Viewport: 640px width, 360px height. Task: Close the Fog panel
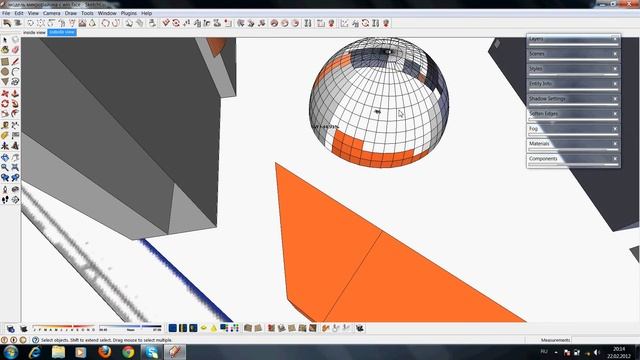click(615, 129)
